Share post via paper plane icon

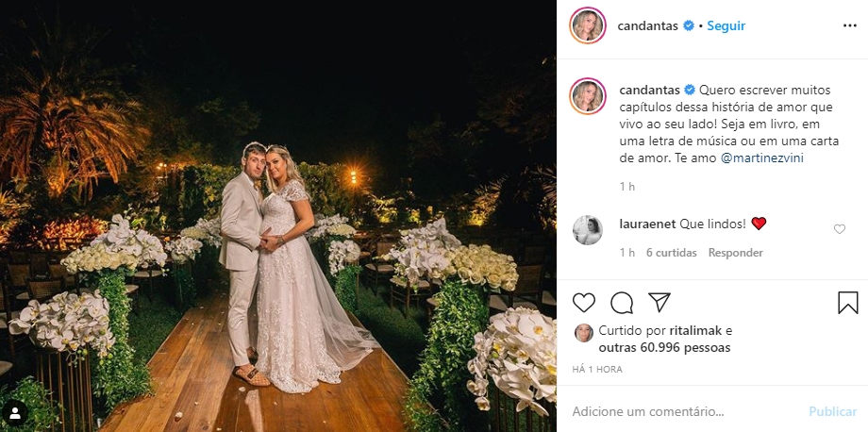click(x=659, y=303)
